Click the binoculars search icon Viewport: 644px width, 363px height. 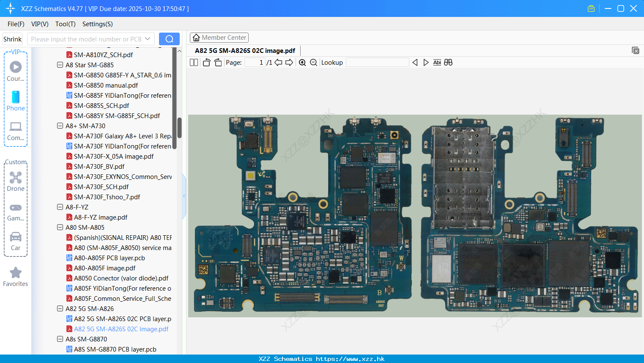pos(448,62)
